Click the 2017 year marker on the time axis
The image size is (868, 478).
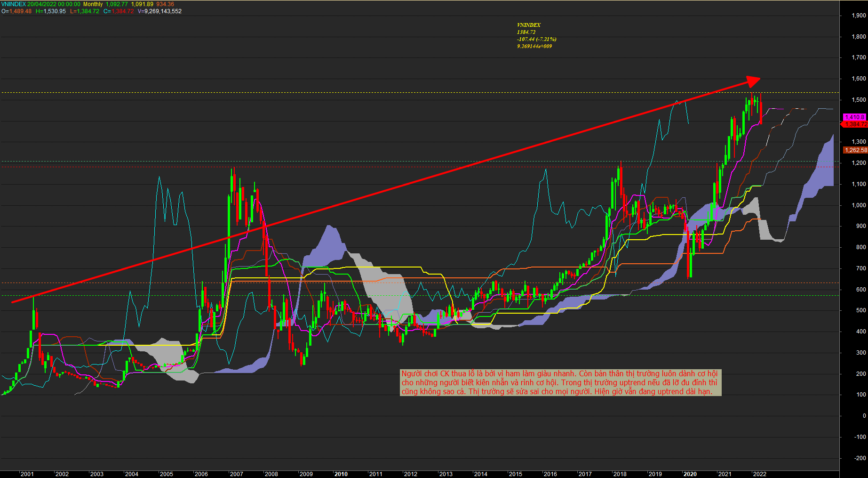tap(585, 474)
